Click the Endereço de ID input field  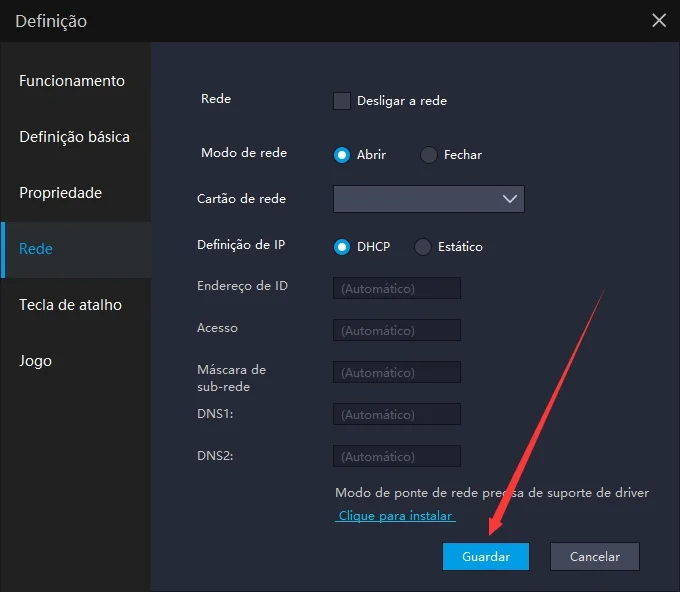click(x=397, y=288)
